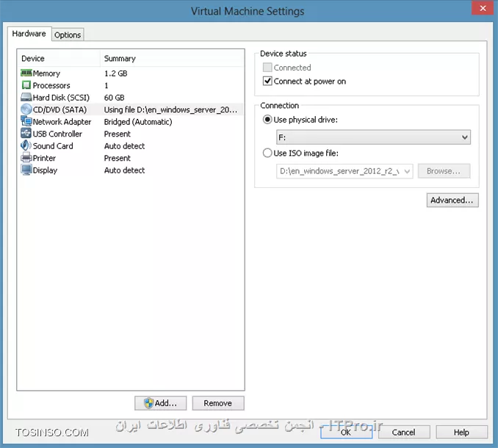Select the Display row label

45,170
